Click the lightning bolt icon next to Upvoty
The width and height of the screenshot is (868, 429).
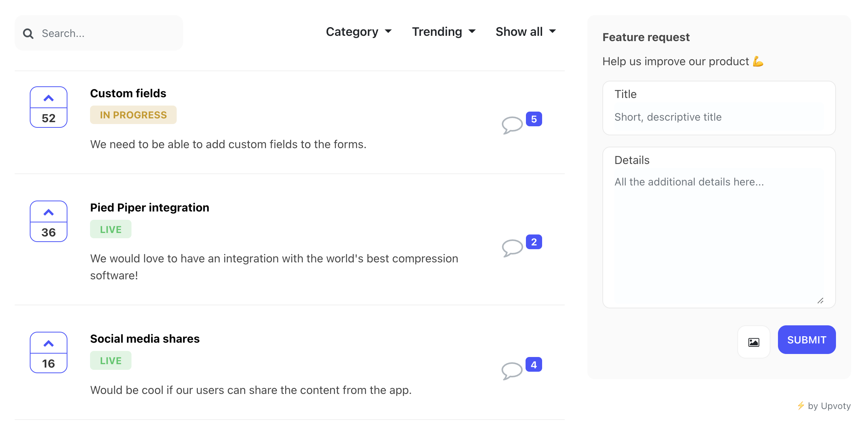click(x=801, y=406)
